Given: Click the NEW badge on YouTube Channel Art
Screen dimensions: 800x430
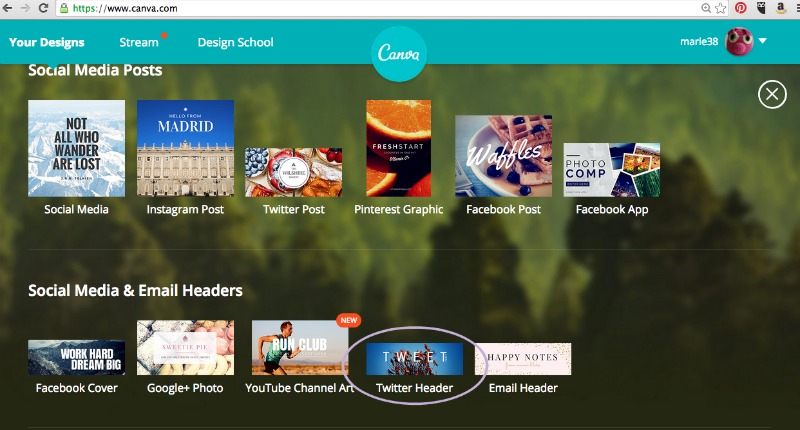Looking at the screenshot, I should click(x=348, y=320).
